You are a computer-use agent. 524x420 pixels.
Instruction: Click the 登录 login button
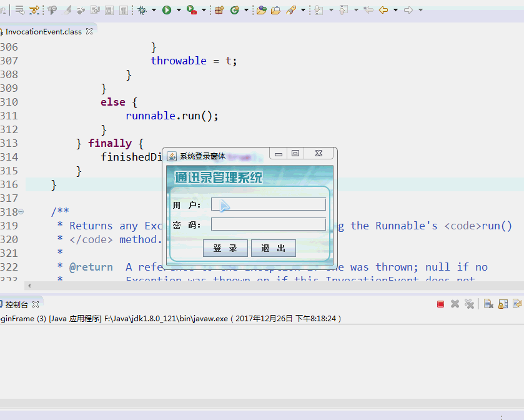coord(225,248)
